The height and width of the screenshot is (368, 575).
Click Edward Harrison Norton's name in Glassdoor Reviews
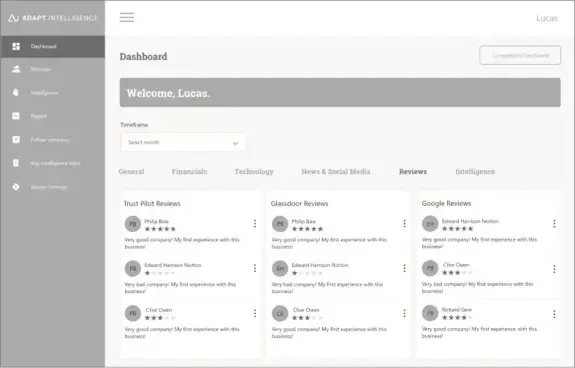320,265
